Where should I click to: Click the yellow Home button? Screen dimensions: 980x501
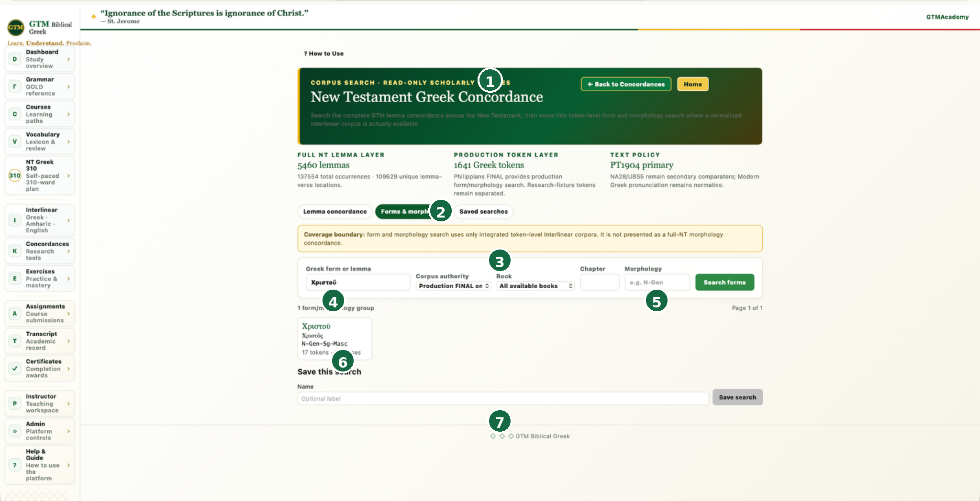coord(692,84)
